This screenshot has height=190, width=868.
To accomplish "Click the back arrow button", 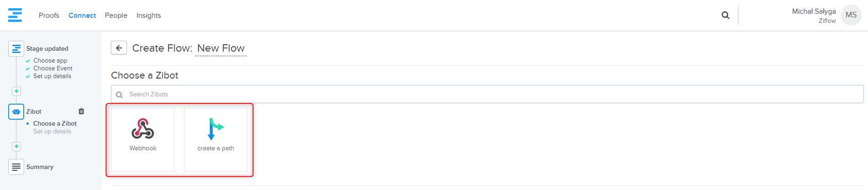I will [x=119, y=48].
